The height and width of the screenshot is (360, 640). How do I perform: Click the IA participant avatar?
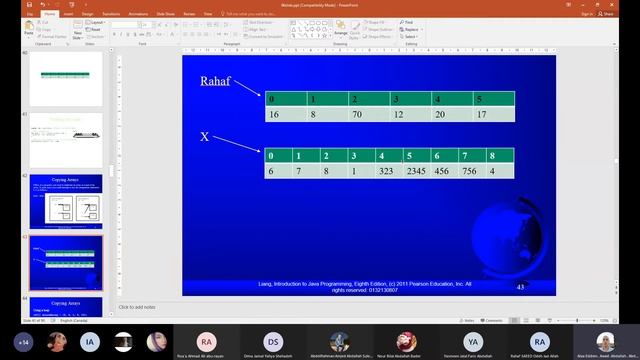(x=90, y=342)
